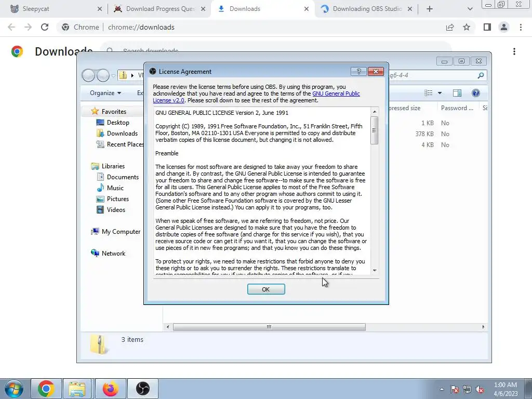Close the Sleepycat tab
Image resolution: width=532 pixels, height=399 pixels.
point(99,9)
